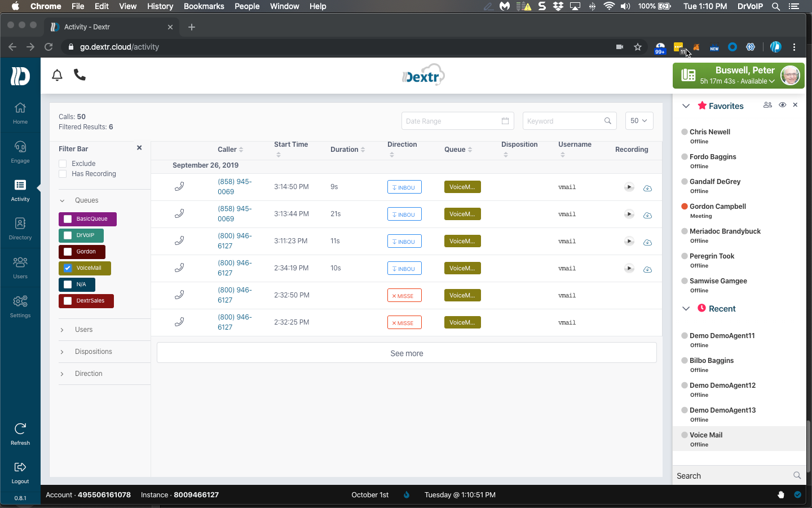Download the recording for the 3:13:44 PM call
The height and width of the screenshot is (508, 812).
(647, 215)
